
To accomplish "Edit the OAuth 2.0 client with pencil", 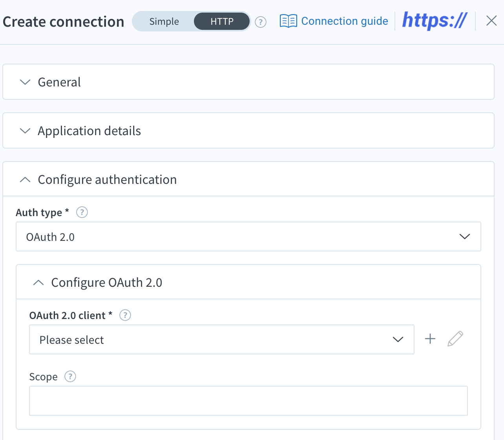I will 455,339.
